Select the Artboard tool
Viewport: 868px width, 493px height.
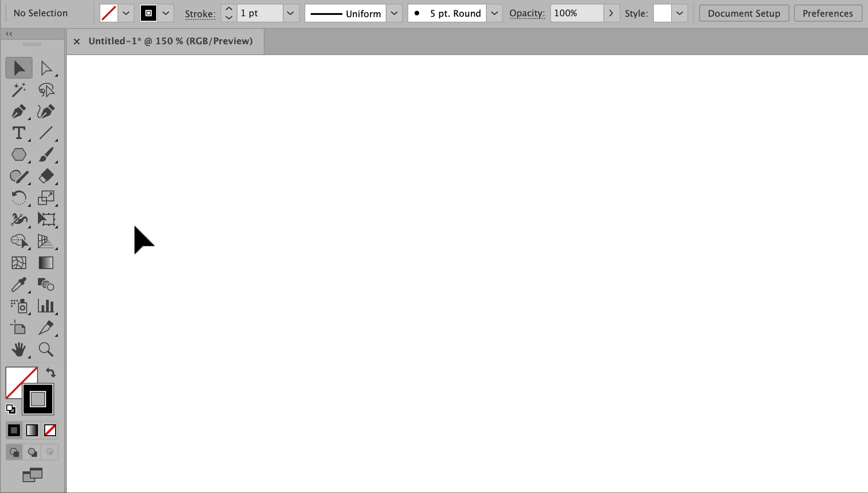pyautogui.click(x=19, y=328)
